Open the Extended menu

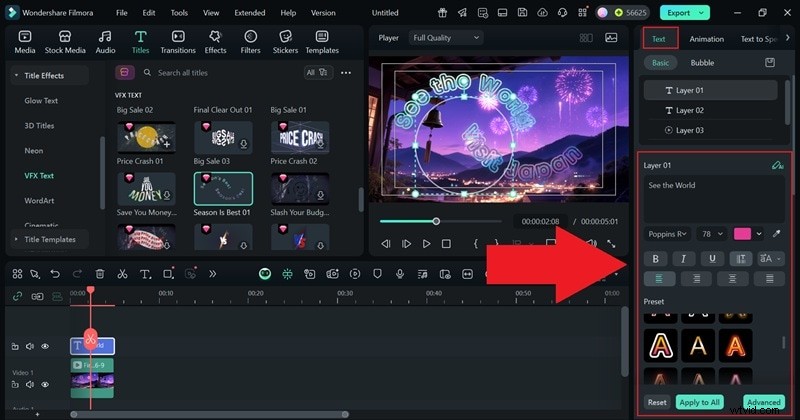(x=249, y=13)
